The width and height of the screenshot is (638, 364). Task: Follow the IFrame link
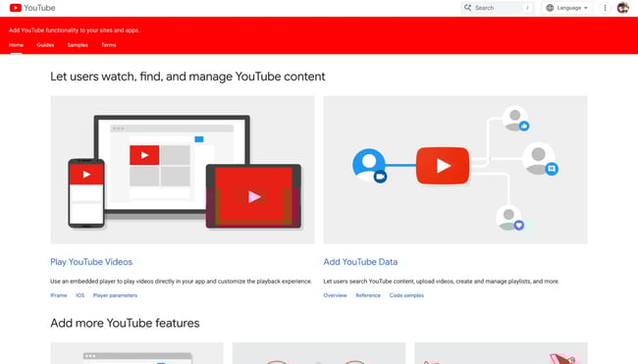point(58,295)
